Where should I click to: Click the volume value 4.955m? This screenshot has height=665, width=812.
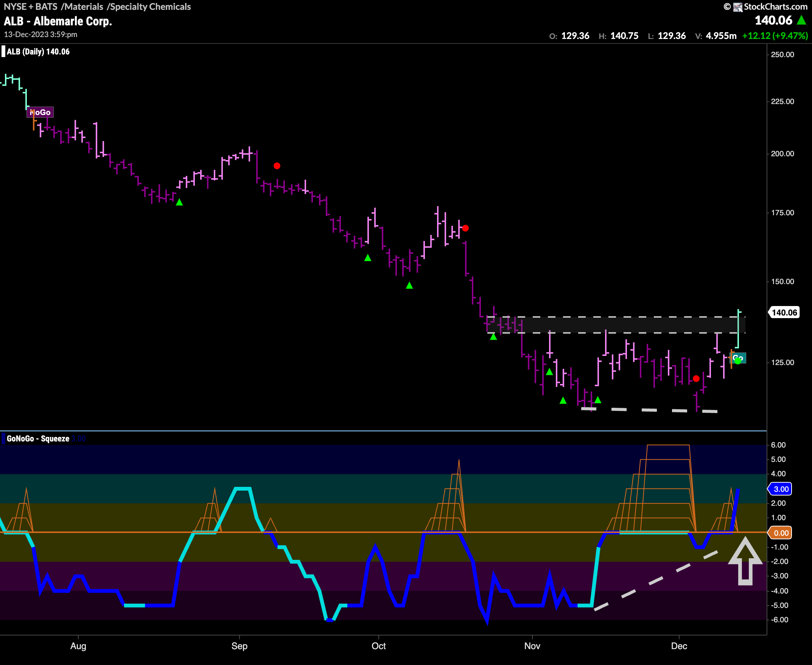[x=721, y=36]
